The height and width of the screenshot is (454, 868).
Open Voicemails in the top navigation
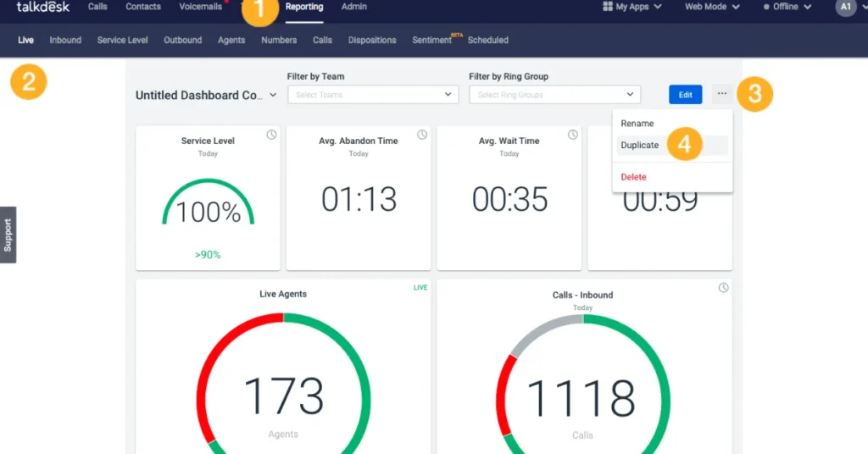coord(200,7)
